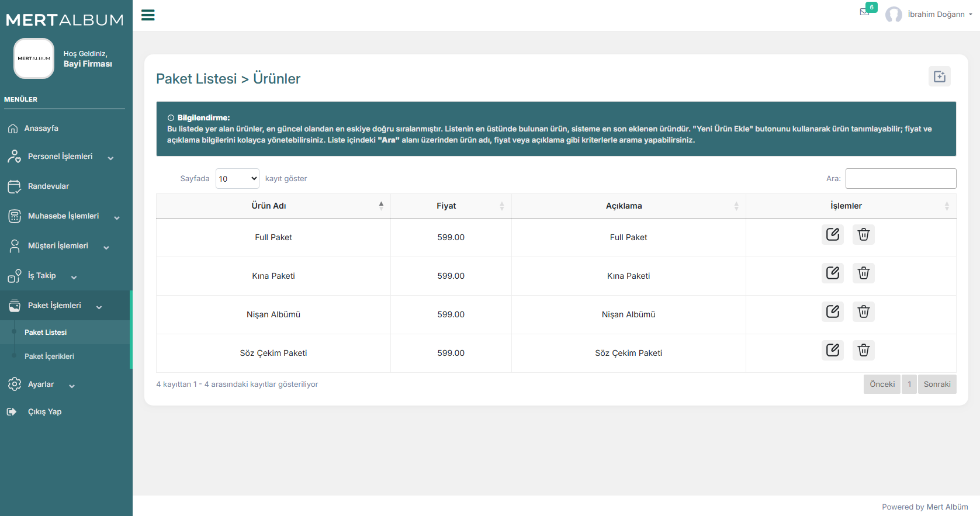Click the add new product icon
The width and height of the screenshot is (980, 516).
(x=939, y=77)
